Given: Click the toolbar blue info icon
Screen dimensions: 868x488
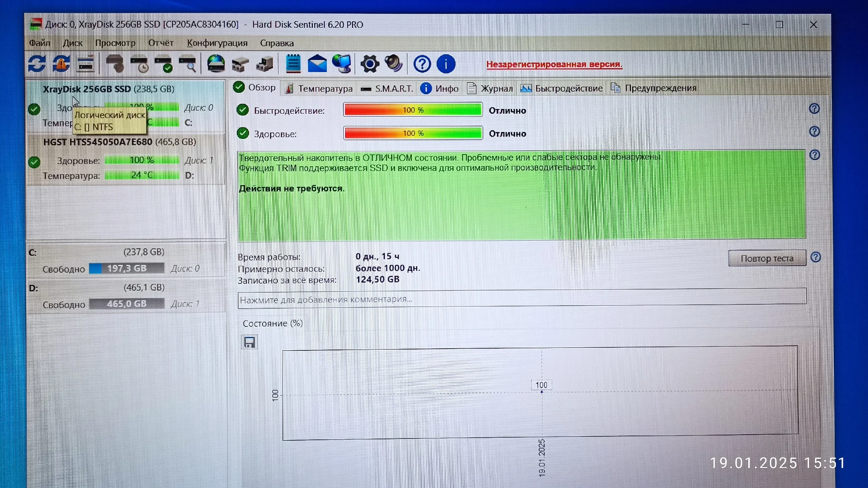Looking at the screenshot, I should pyautogui.click(x=446, y=64).
